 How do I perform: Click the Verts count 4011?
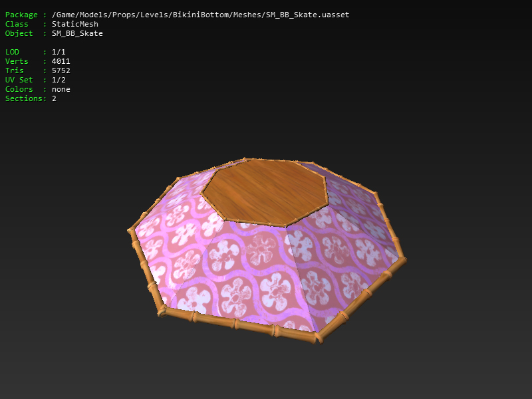point(61,61)
